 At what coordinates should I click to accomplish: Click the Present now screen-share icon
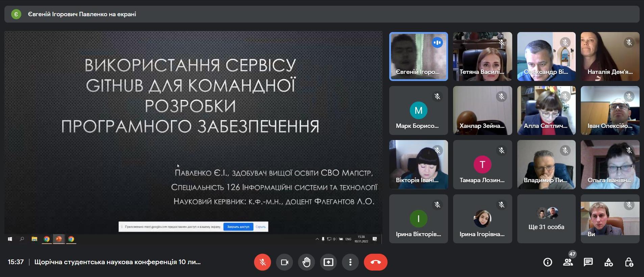[x=328, y=262]
